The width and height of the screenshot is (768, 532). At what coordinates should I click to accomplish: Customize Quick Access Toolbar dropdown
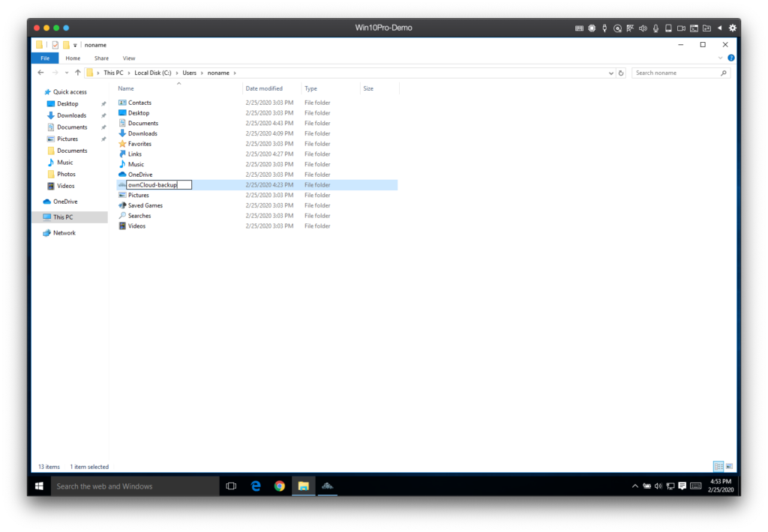point(75,45)
